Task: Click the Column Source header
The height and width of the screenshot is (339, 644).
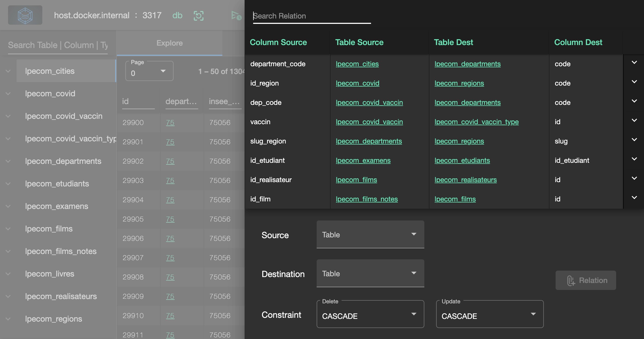Action: coord(278,42)
